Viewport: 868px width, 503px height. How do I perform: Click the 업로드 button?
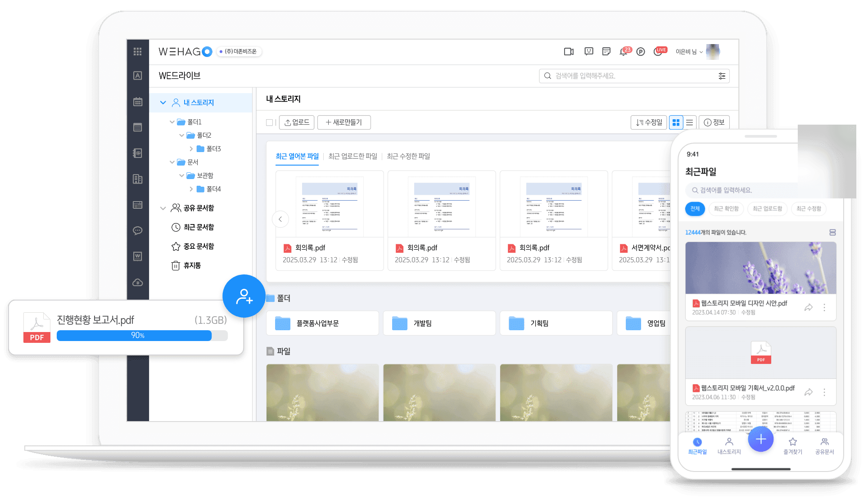(297, 122)
